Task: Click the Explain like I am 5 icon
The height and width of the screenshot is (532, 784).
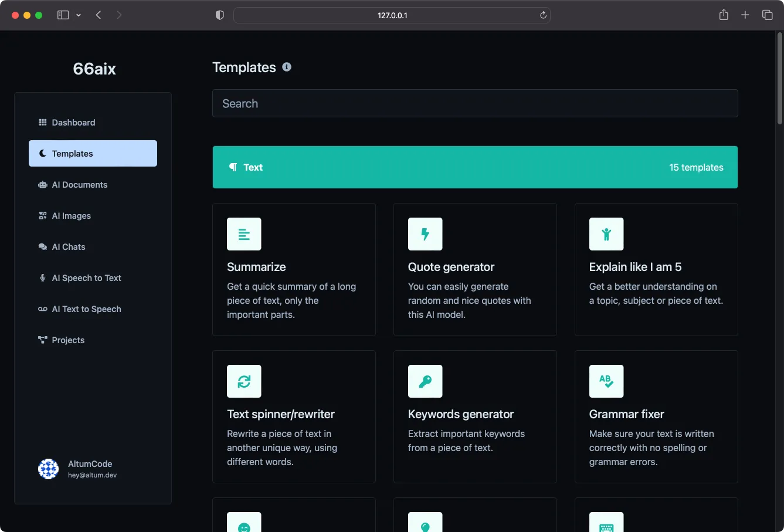Action: (x=606, y=234)
